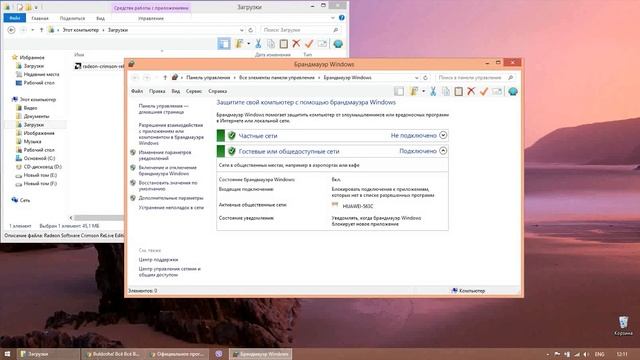This screenshot has height=360, width=640.
Task: Select Документы in the Загрузки navigation tree
Action: (x=36, y=116)
